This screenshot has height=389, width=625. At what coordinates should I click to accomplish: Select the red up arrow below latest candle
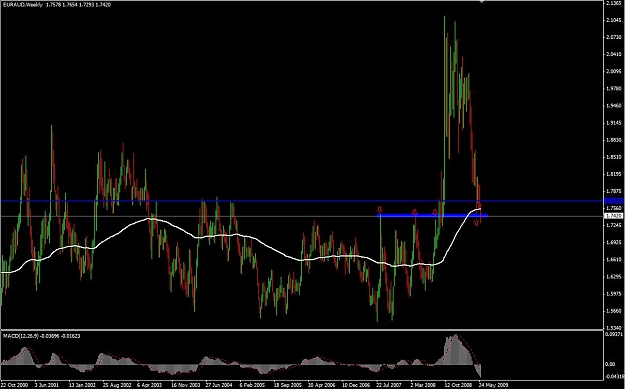[476, 223]
